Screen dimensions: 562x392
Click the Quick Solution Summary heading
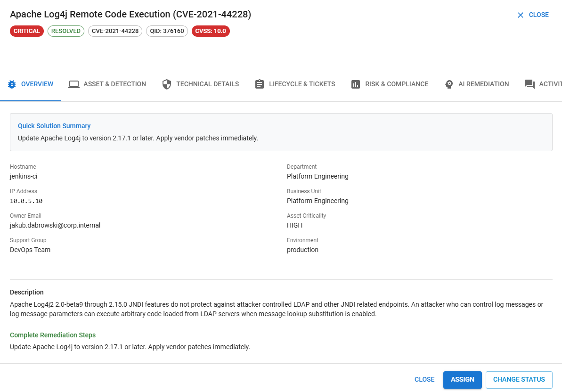point(54,126)
